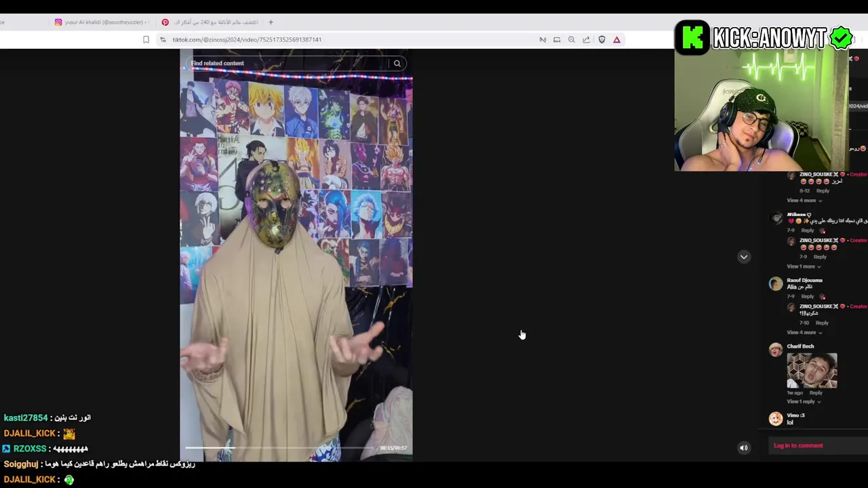Viewport: 868px width, 488px height.
Task: Click the leftmost icon of the address bar's right-side icon group
Action: (x=542, y=39)
